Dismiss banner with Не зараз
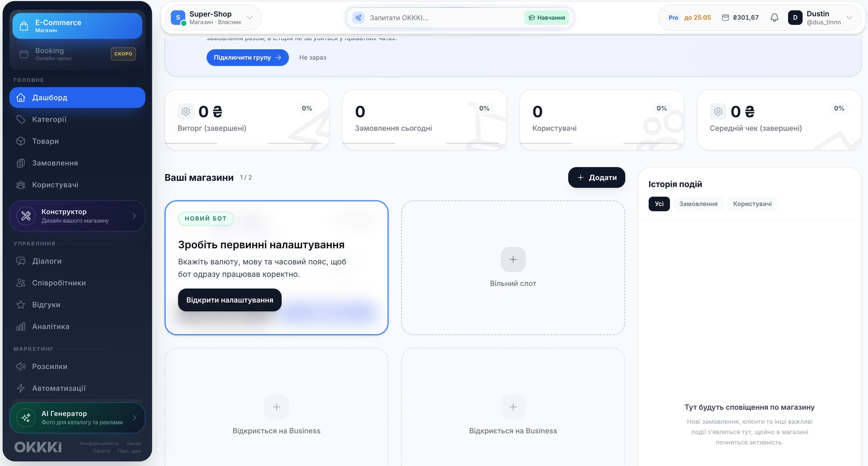Image resolution: width=868 pixels, height=466 pixels. tap(312, 57)
